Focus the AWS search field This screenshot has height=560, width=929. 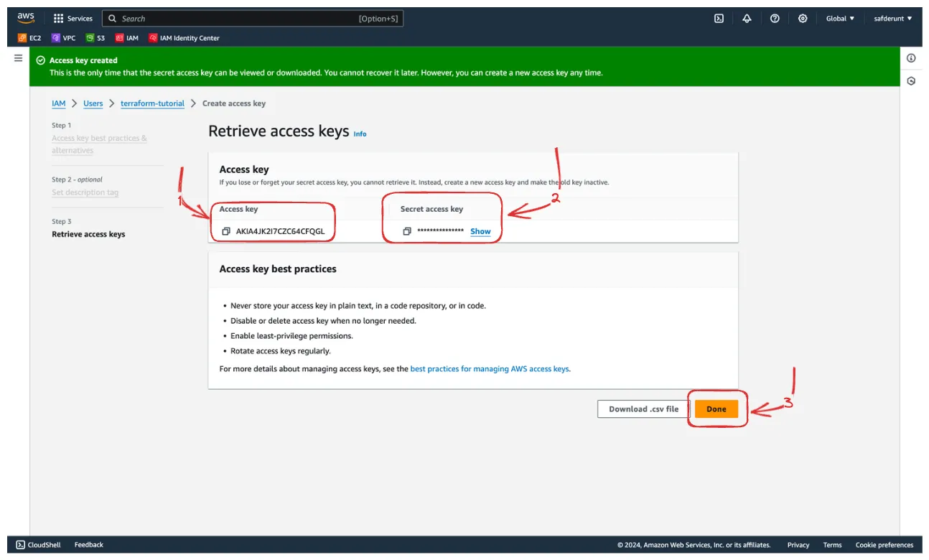[x=253, y=19]
